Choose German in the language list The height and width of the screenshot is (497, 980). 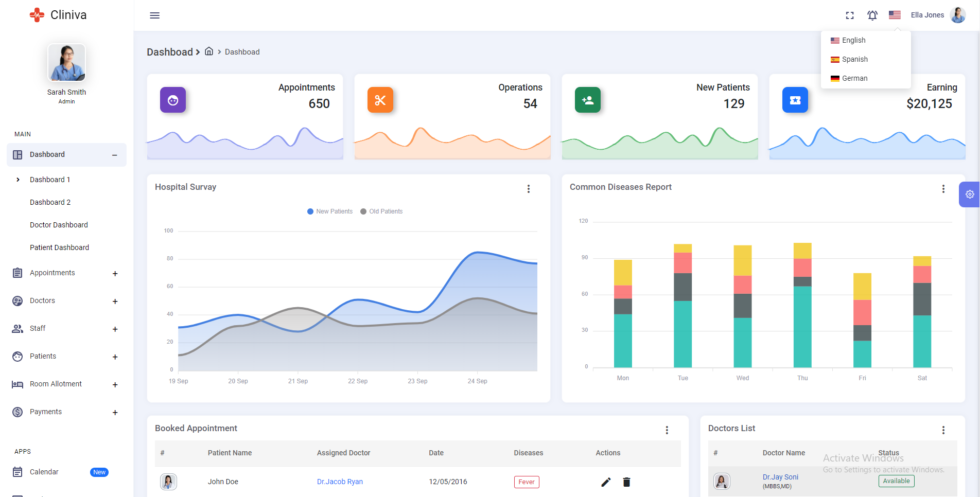tap(854, 79)
